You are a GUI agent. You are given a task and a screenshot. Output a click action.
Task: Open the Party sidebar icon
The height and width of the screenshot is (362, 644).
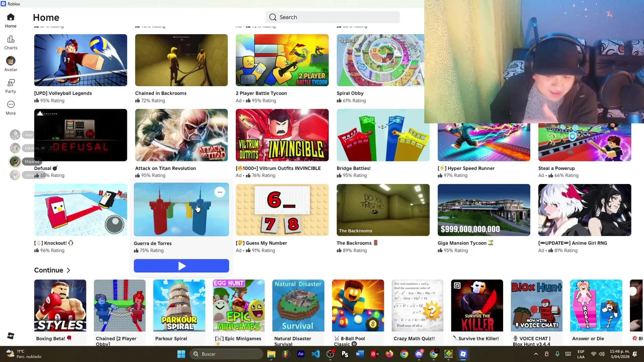(x=11, y=86)
